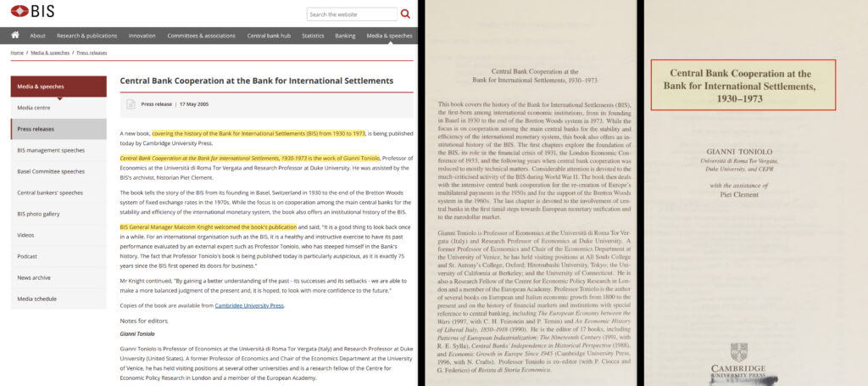Click the search magnifier icon
The image size is (868, 386).
(x=405, y=14)
